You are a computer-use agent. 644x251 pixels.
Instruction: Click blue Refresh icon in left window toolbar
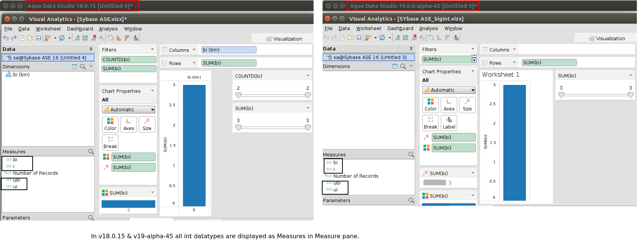point(62,38)
